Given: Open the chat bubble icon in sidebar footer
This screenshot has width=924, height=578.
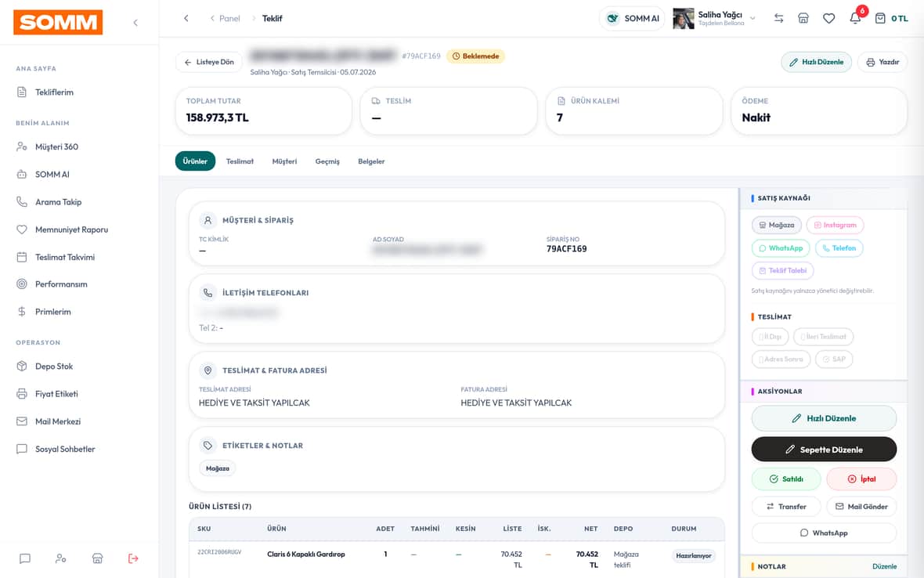Looking at the screenshot, I should (25, 558).
